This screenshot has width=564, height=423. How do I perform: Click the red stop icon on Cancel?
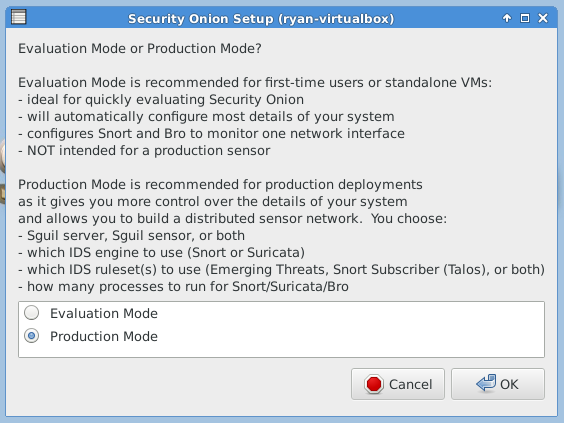coord(374,384)
